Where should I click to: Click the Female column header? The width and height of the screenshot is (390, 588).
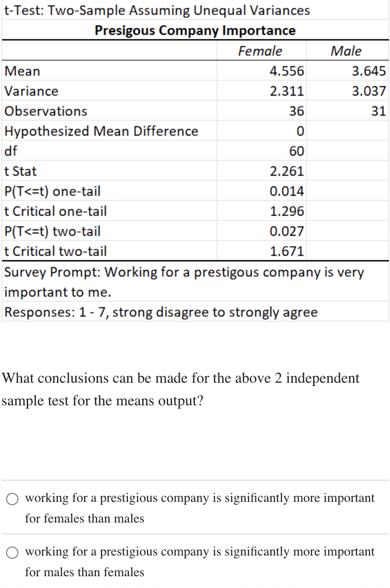(x=260, y=51)
